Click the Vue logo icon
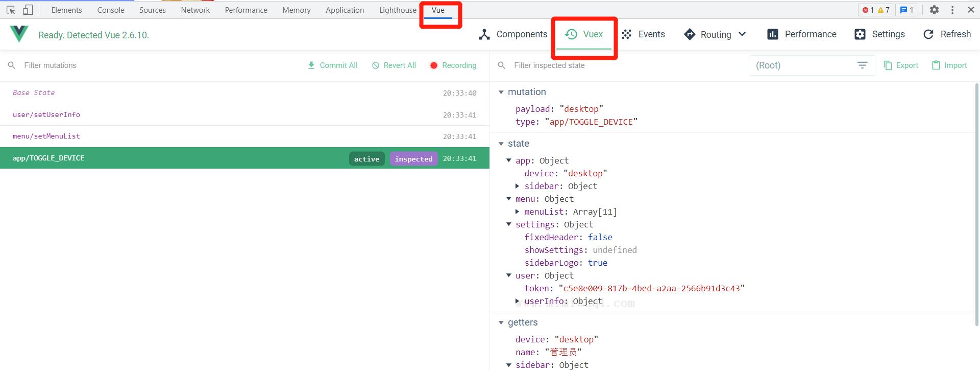Image resolution: width=980 pixels, height=371 pixels. (19, 34)
